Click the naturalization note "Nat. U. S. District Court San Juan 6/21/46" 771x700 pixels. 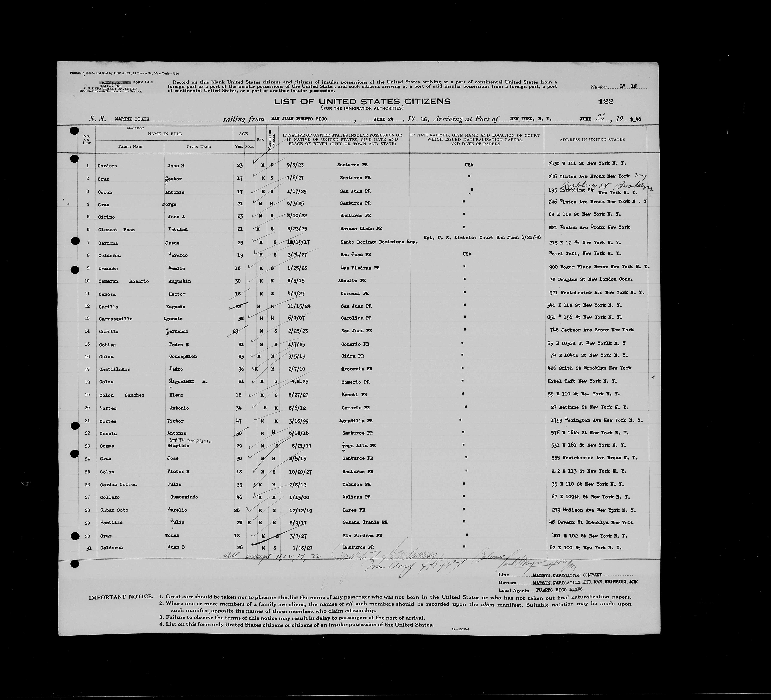(482, 238)
